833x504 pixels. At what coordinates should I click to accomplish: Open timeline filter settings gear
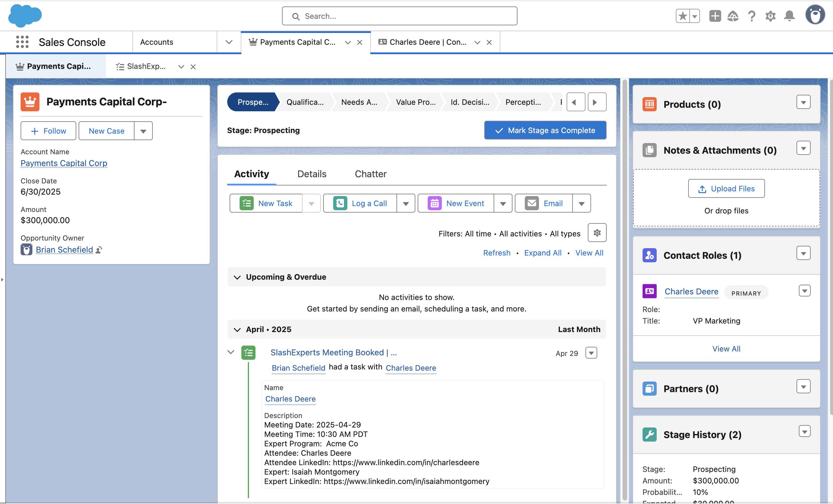597,233
